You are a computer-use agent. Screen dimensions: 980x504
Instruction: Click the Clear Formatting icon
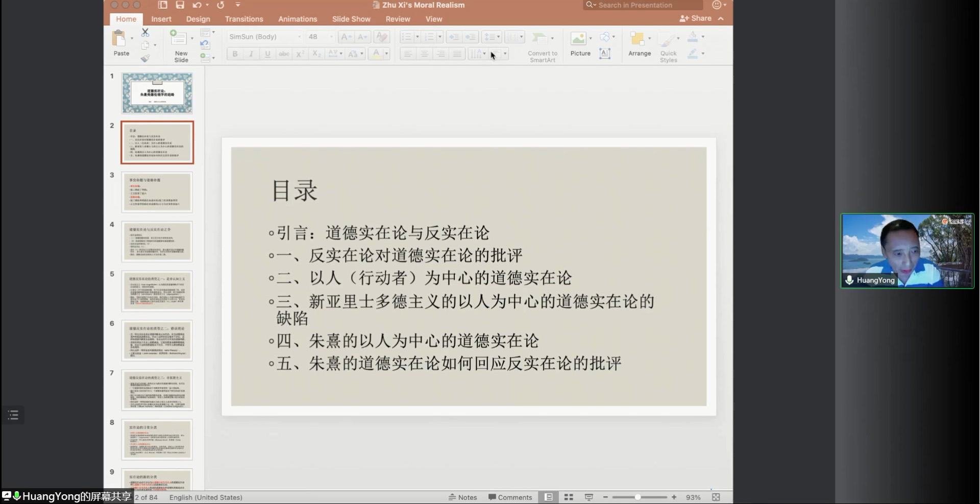pyautogui.click(x=381, y=37)
